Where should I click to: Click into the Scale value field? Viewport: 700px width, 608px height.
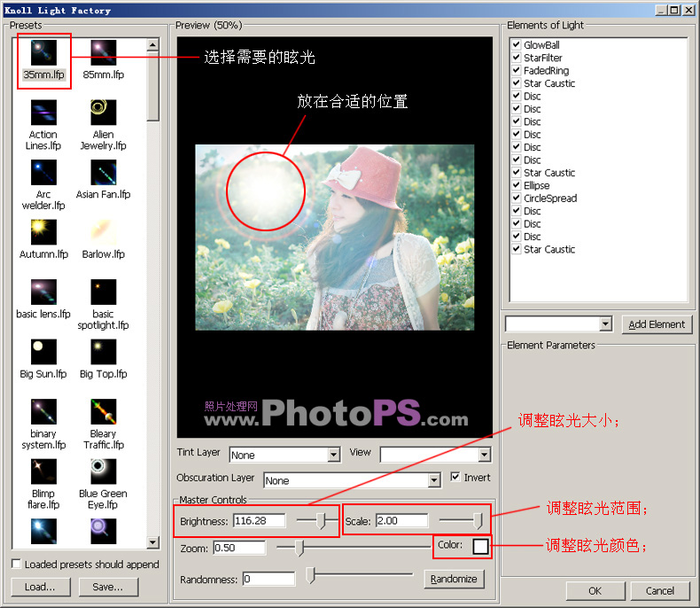click(x=401, y=520)
